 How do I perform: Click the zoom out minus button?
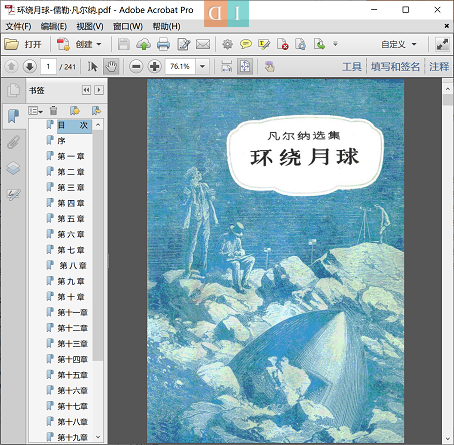pyautogui.click(x=136, y=67)
